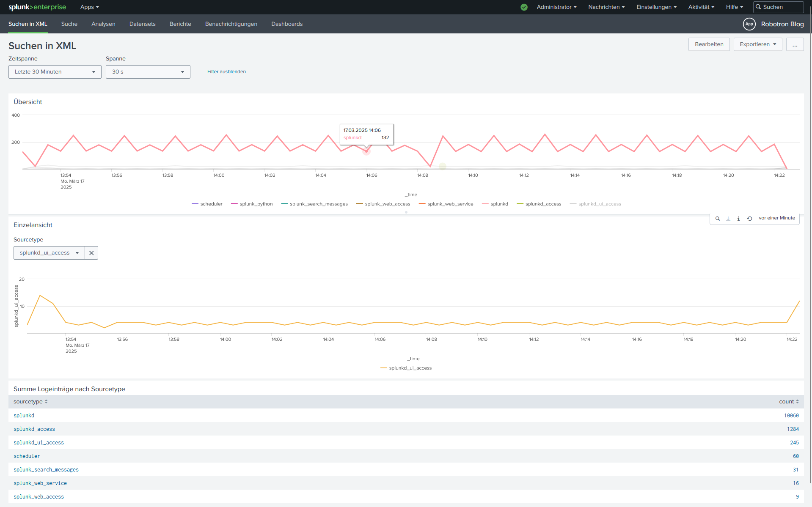Click the vor einer Minute refresh timestamp
This screenshot has height=507, width=812.
pyautogui.click(x=777, y=218)
